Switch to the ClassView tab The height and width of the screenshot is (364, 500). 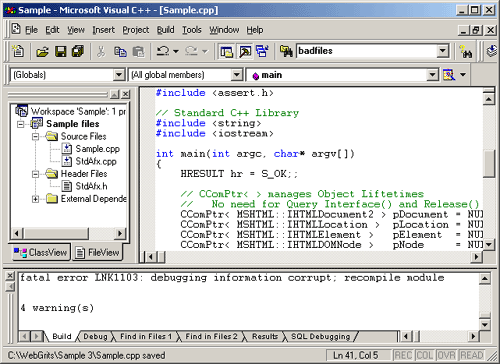point(41,253)
